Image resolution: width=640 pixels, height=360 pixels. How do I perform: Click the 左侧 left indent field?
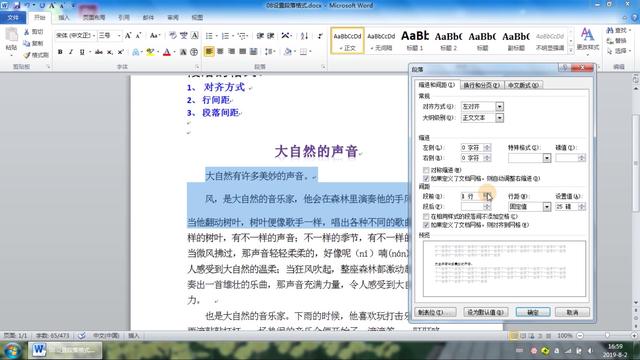[x=472, y=147]
